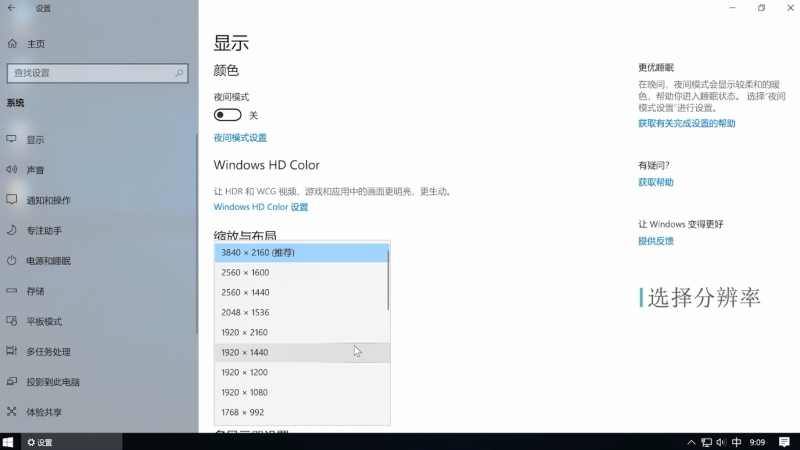
Task: Open the notification center icon
Action: [x=784, y=442]
